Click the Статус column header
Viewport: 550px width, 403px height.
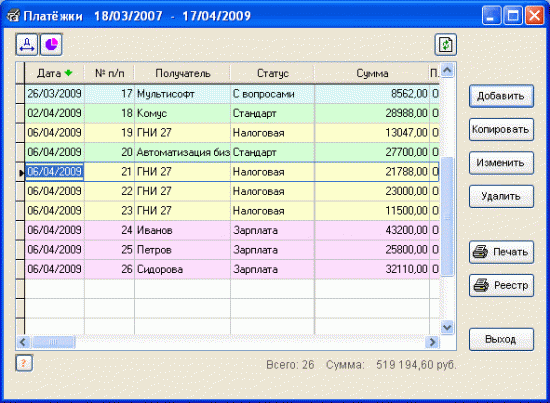pos(273,73)
